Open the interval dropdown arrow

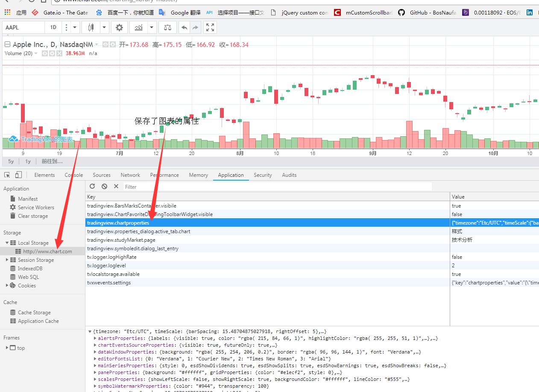point(75,27)
